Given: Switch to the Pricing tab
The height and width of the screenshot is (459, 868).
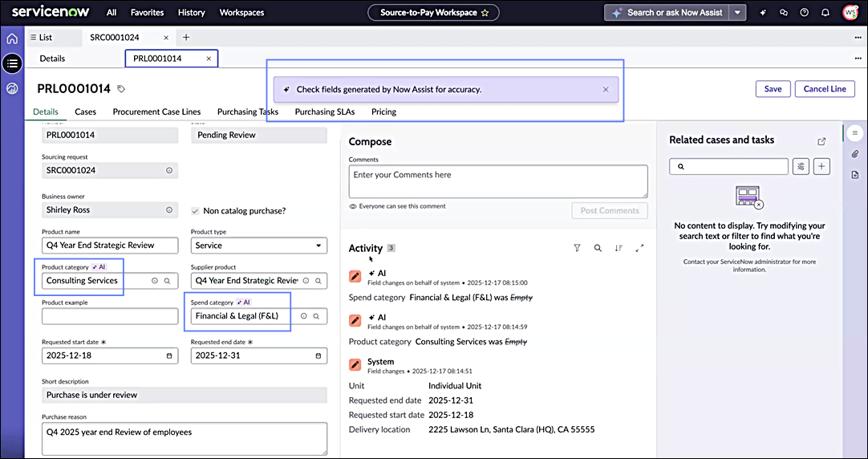Looking at the screenshot, I should coord(383,112).
